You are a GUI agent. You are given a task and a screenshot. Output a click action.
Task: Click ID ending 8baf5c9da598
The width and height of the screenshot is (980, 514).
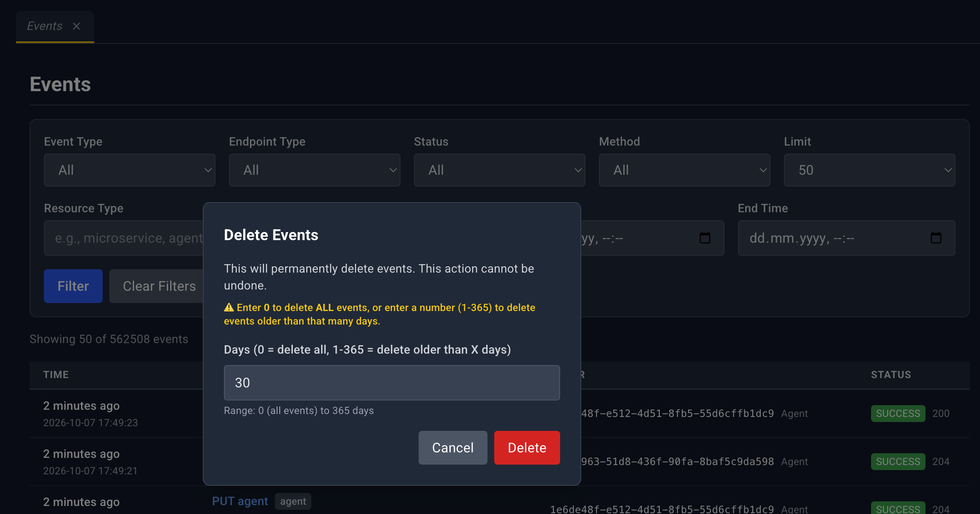(x=678, y=462)
